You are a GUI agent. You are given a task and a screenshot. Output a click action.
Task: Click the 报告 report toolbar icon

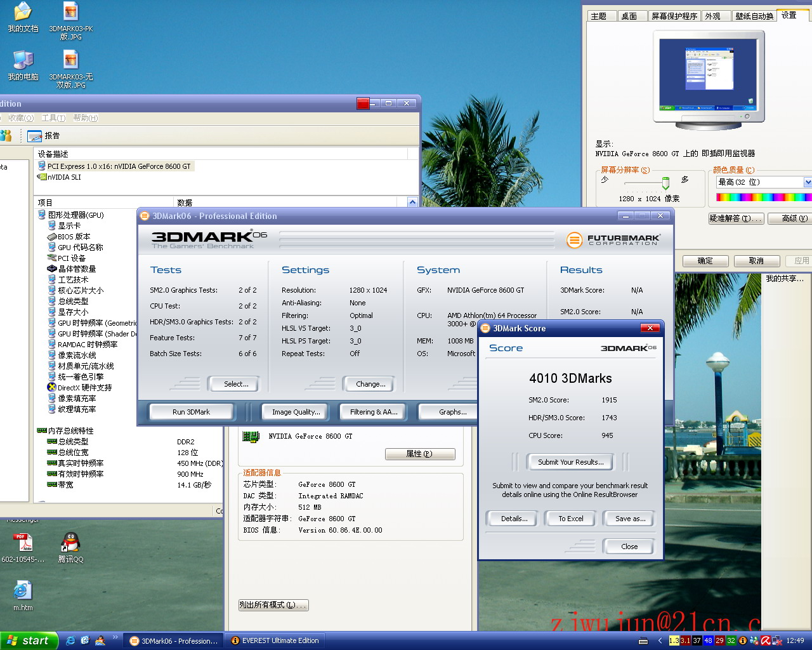[43, 136]
